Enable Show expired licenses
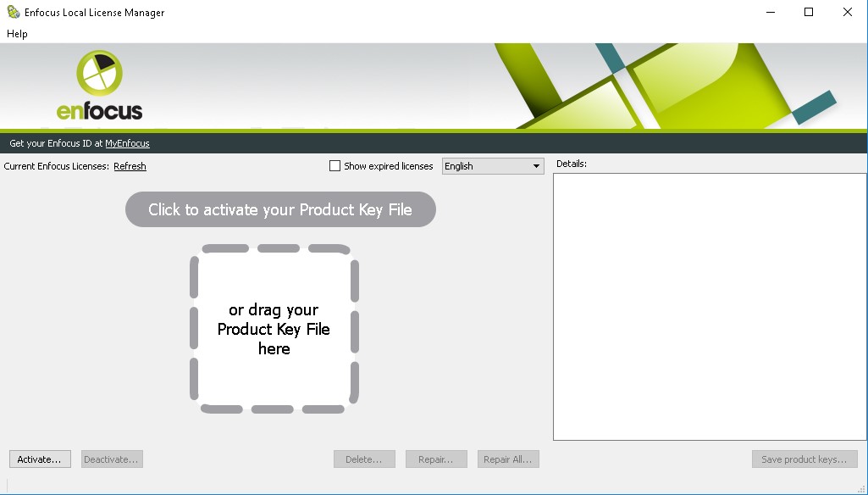 [x=334, y=165]
